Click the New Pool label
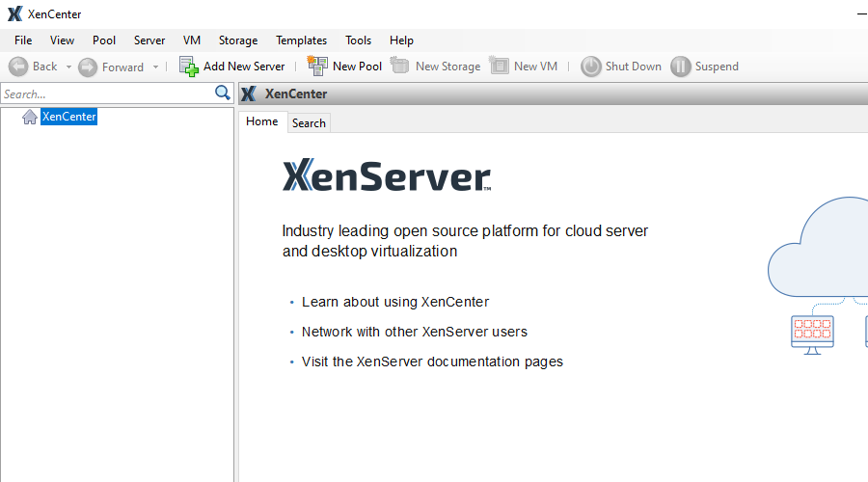Screen dimensions: 868x482 pyautogui.click(x=357, y=67)
